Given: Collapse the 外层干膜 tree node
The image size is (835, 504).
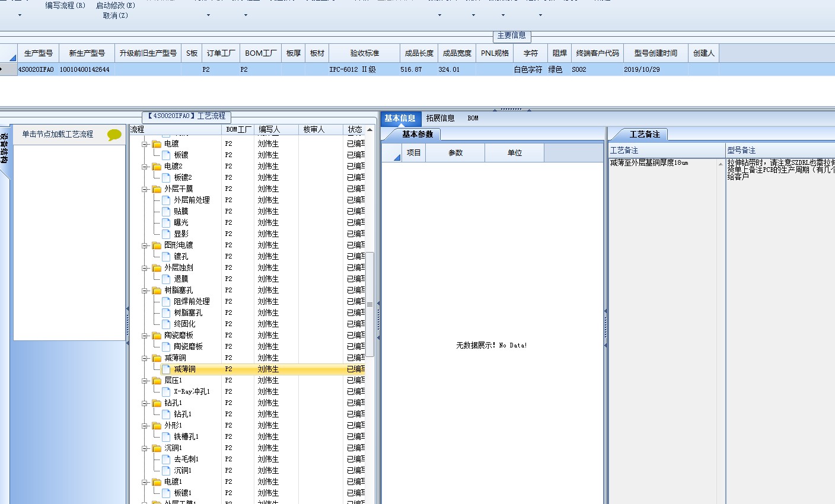Looking at the screenshot, I should (x=145, y=189).
